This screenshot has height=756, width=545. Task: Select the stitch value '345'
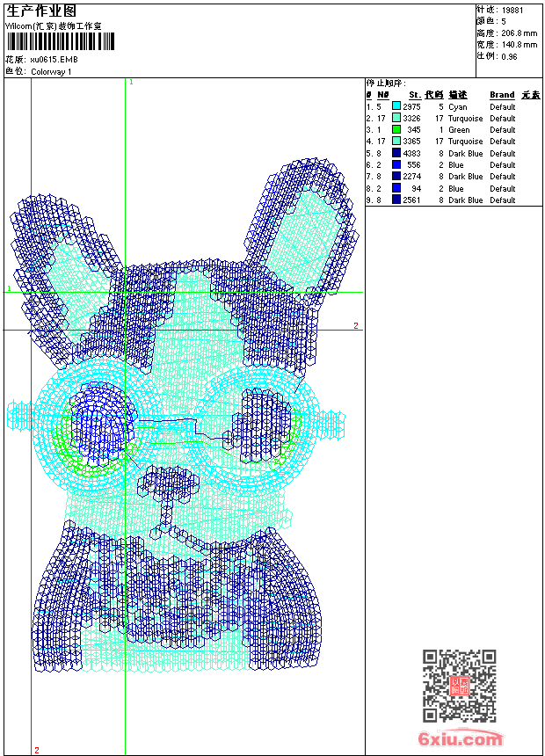[414, 130]
